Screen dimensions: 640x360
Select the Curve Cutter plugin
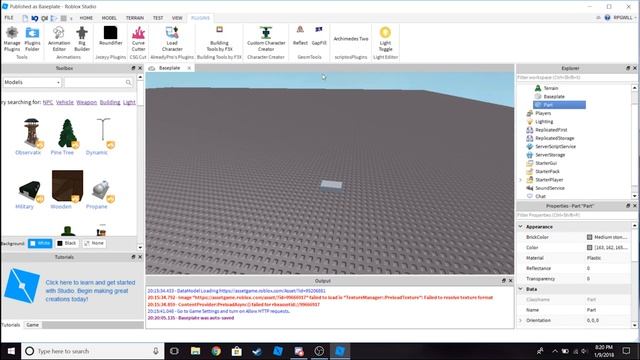138,39
